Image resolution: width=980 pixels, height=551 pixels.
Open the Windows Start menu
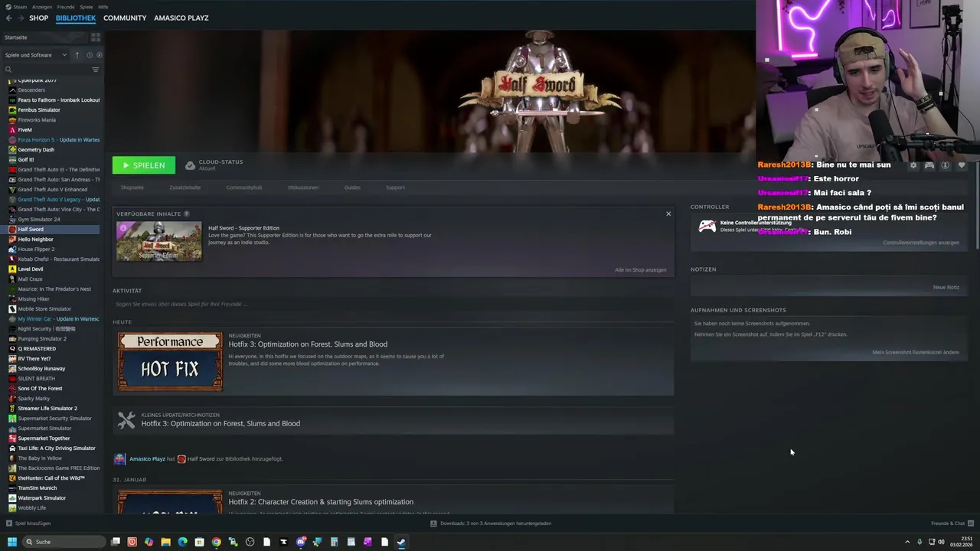(x=11, y=542)
